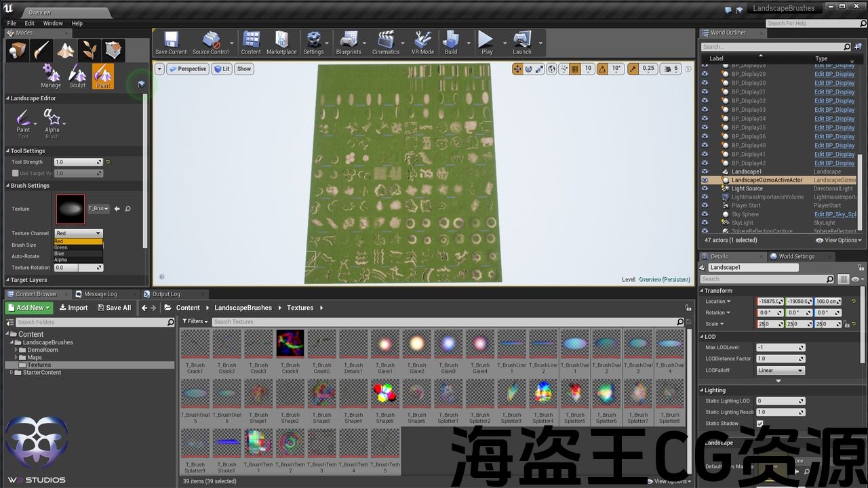Uncheck the Static Shadow checkbox
868x488 pixels.
tap(759, 424)
